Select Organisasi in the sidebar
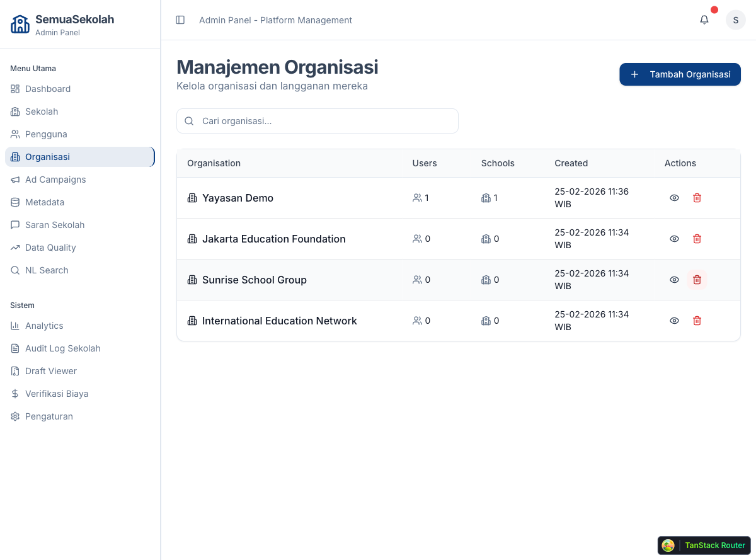 pos(47,157)
